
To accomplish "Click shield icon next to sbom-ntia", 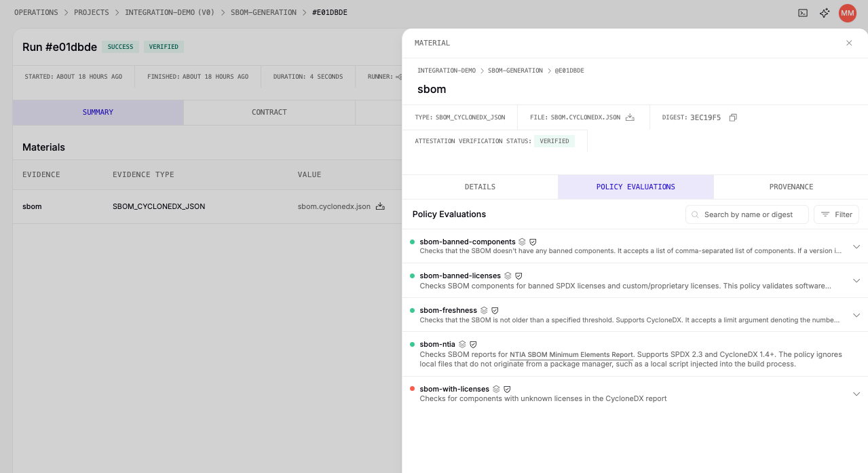I will (473, 344).
